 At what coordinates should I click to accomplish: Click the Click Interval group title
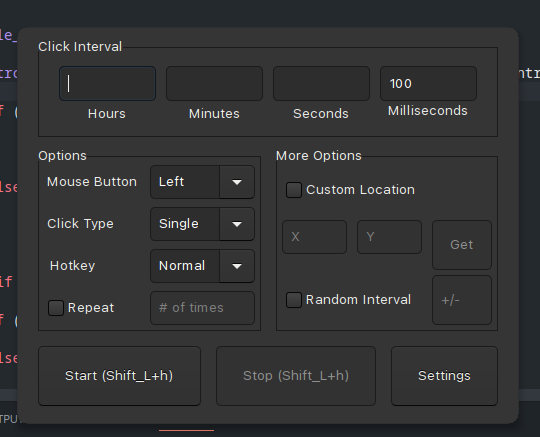(x=80, y=47)
